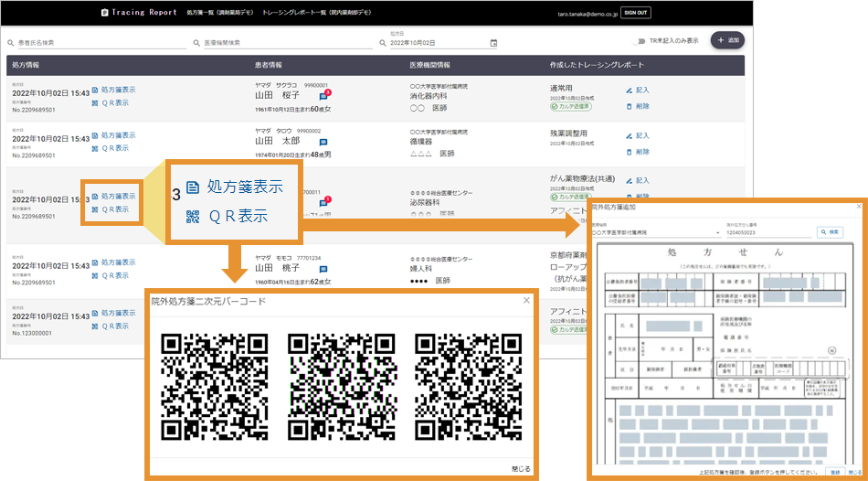Screen dimensions: 868x481
Task: Click the 患者情報 column header
Action: [270, 65]
